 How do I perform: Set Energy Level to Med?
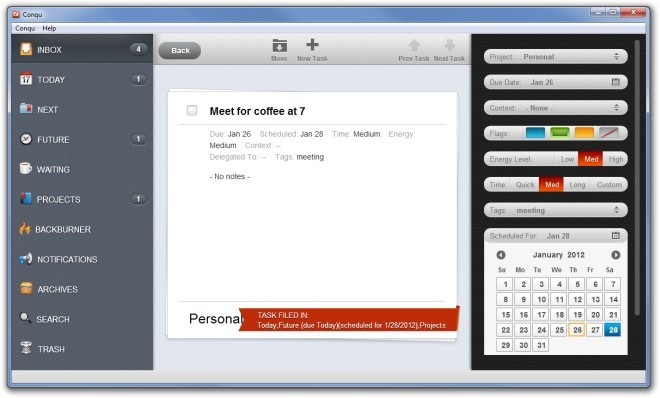coord(591,159)
